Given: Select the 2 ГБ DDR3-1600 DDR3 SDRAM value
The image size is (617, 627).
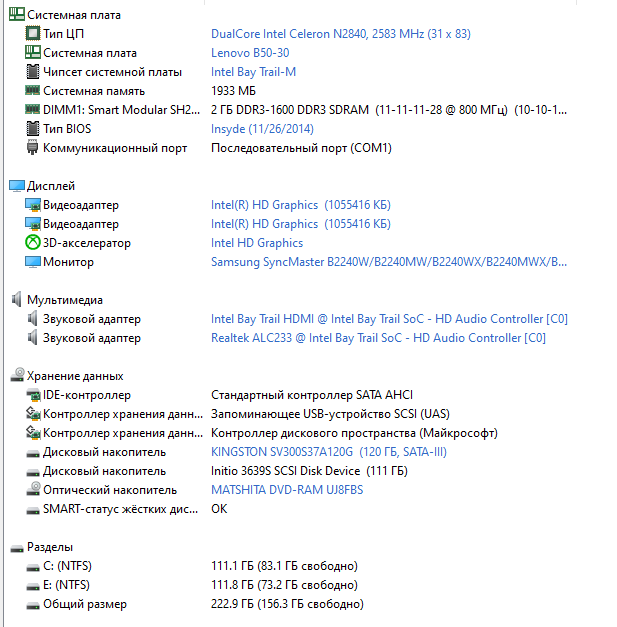Looking at the screenshot, I should 389,110.
